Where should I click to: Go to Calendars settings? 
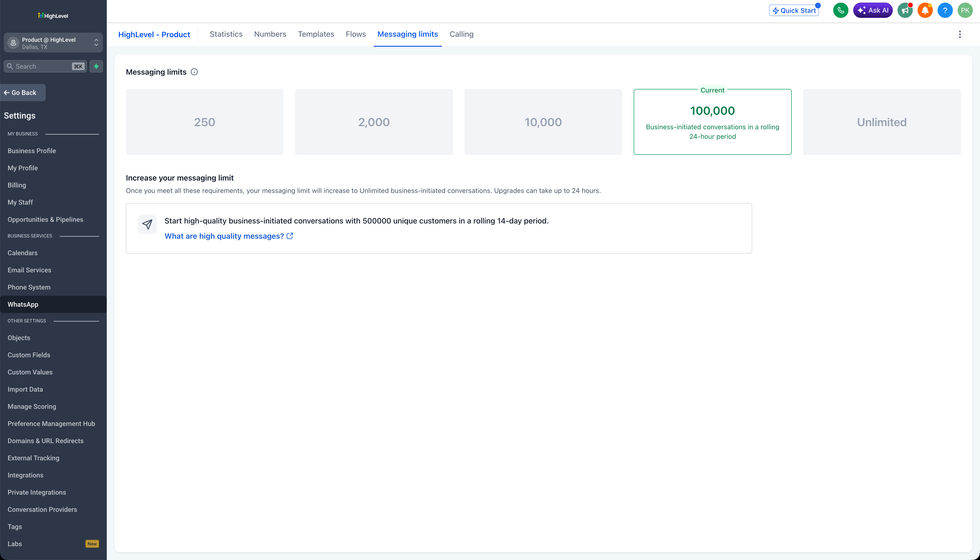[x=23, y=253]
